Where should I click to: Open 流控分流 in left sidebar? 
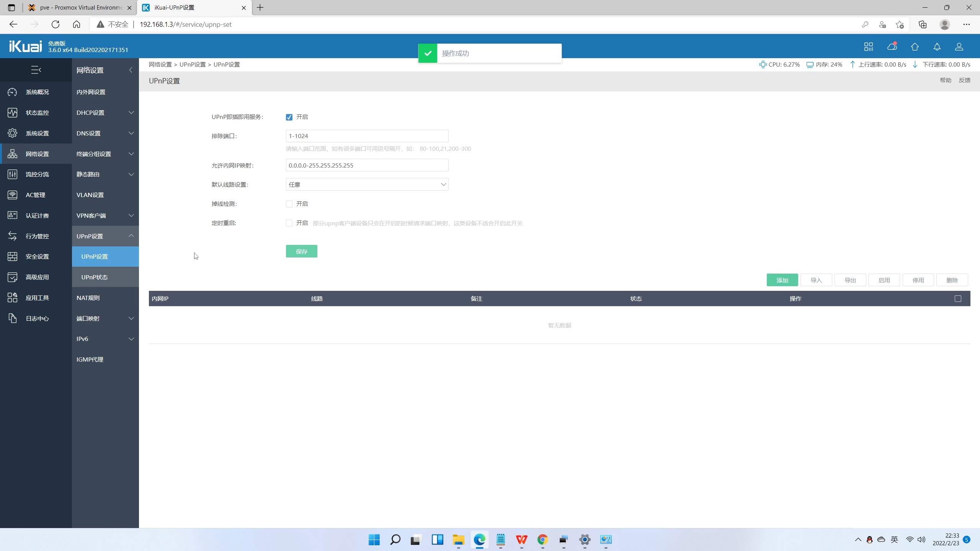37,174
